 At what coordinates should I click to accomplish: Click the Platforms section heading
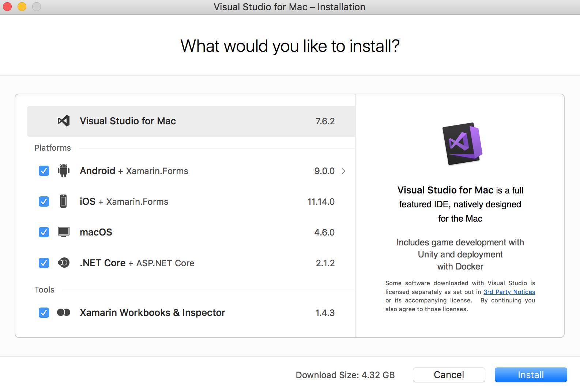[53, 148]
